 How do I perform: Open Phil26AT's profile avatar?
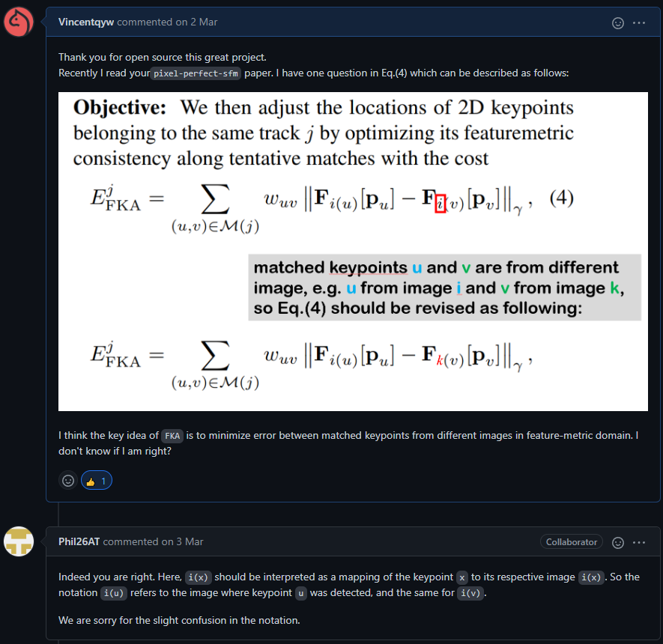click(x=18, y=541)
